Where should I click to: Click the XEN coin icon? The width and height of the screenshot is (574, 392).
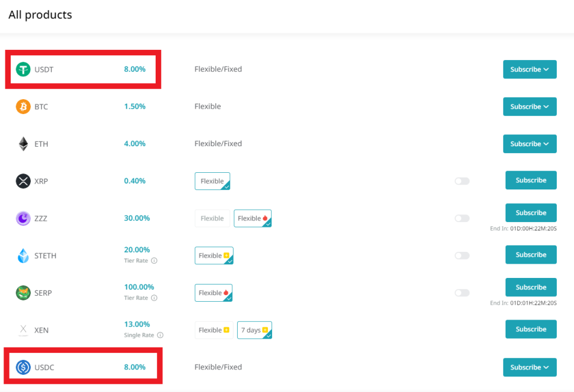[23, 330]
